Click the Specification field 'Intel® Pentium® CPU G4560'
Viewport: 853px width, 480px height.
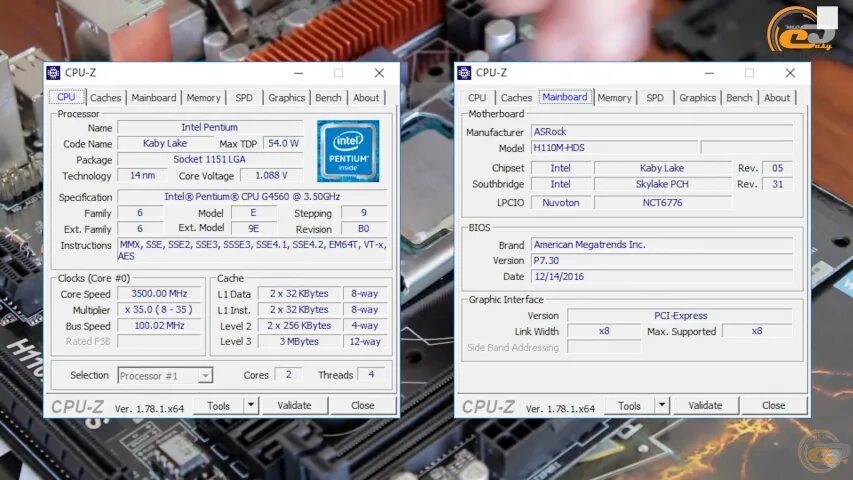click(252, 196)
